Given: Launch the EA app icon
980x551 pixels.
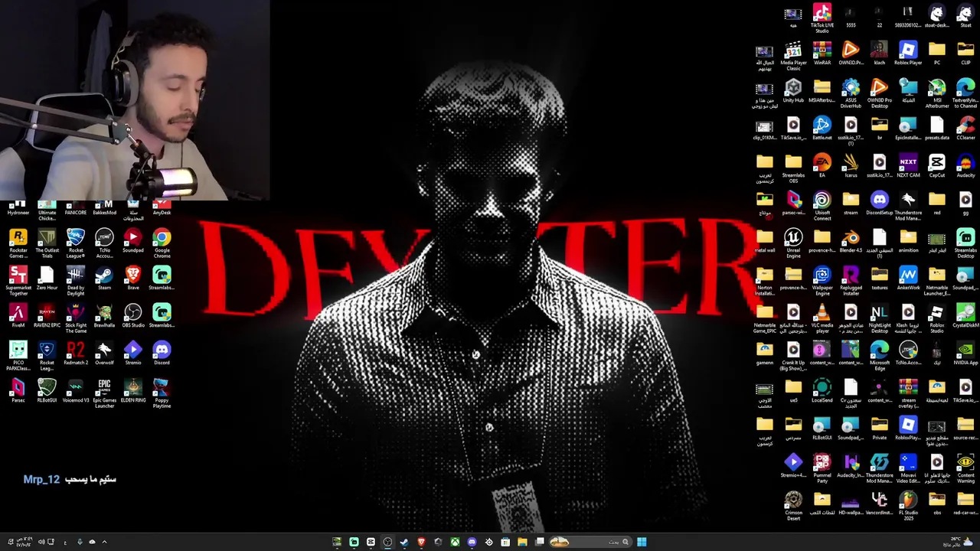Looking at the screenshot, I should pyautogui.click(x=822, y=165).
